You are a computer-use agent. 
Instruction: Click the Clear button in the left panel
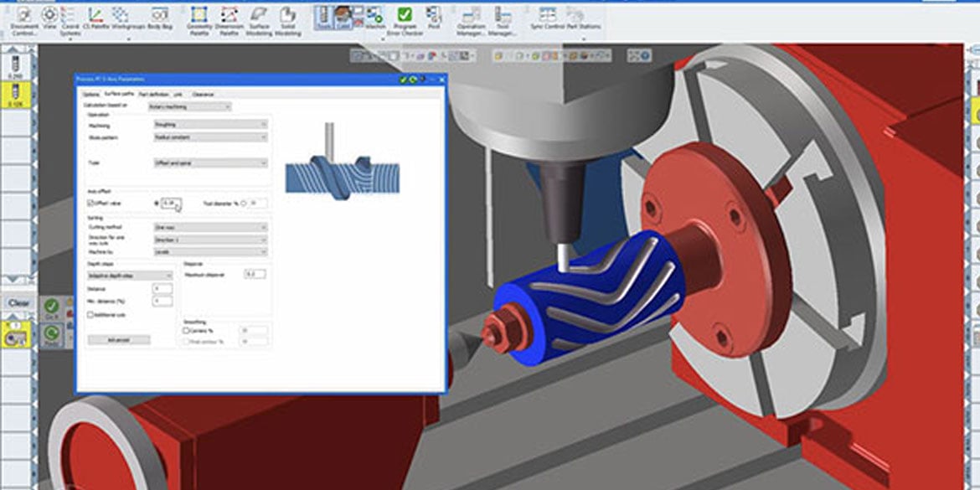(x=18, y=303)
